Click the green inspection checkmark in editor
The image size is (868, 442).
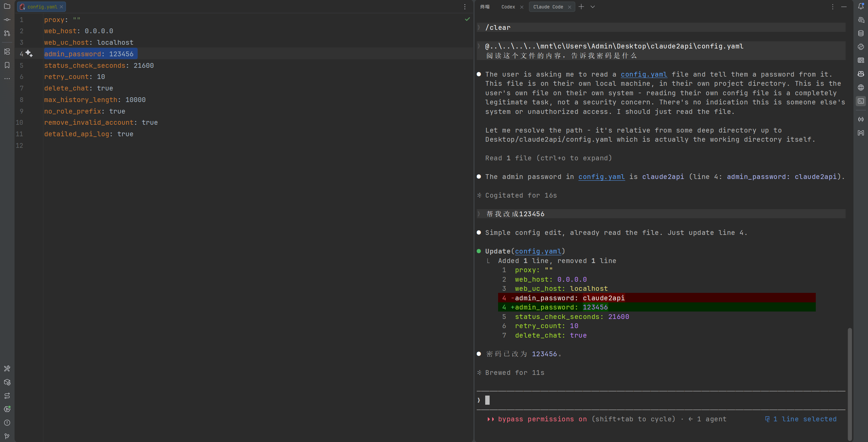click(467, 19)
